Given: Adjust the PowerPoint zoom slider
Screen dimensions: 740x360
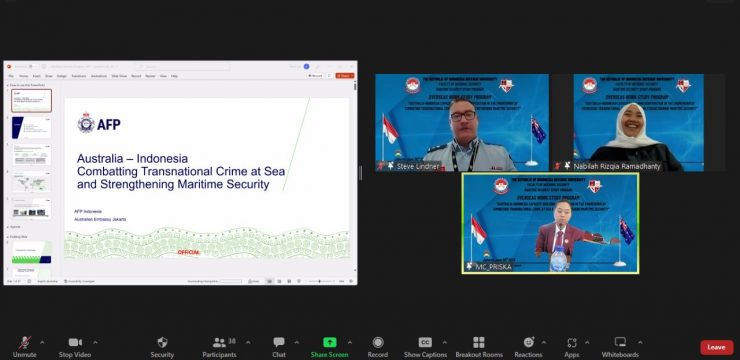Looking at the screenshot, I should coord(320,281).
